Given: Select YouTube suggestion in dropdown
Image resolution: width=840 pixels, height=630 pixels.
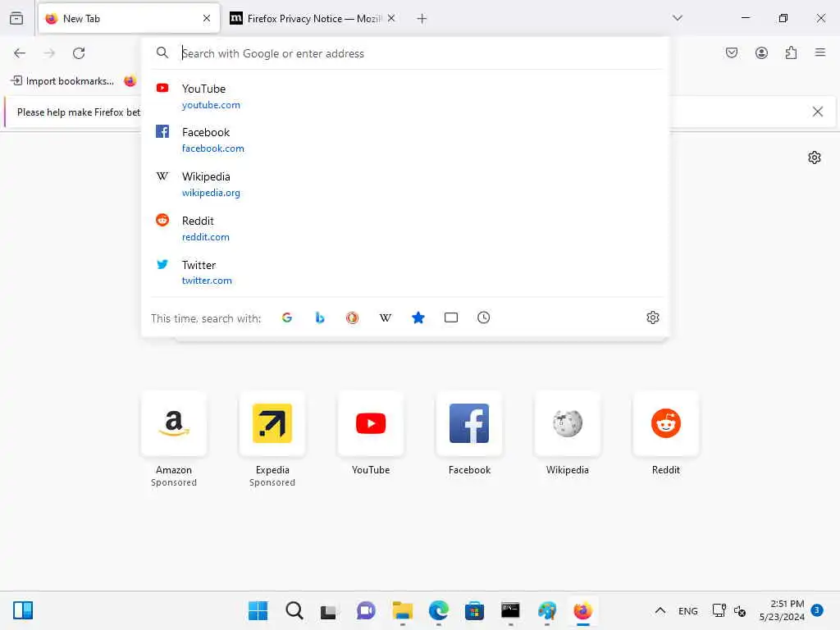Looking at the screenshot, I should coord(407,97).
